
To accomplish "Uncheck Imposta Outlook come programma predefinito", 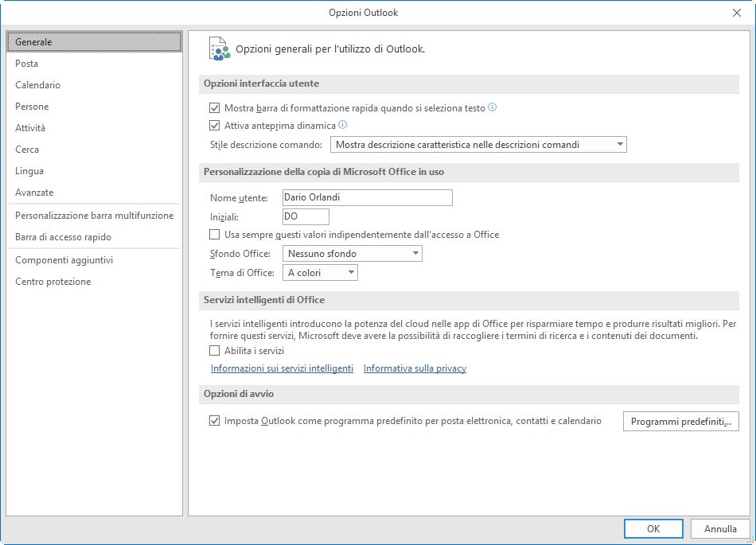I will (x=214, y=421).
